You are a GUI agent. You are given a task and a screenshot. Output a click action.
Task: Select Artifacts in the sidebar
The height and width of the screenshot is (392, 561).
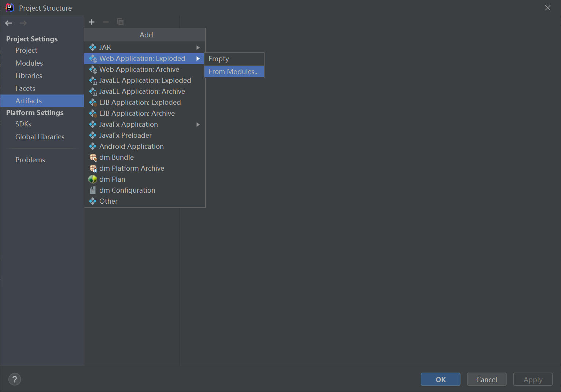tap(42, 101)
